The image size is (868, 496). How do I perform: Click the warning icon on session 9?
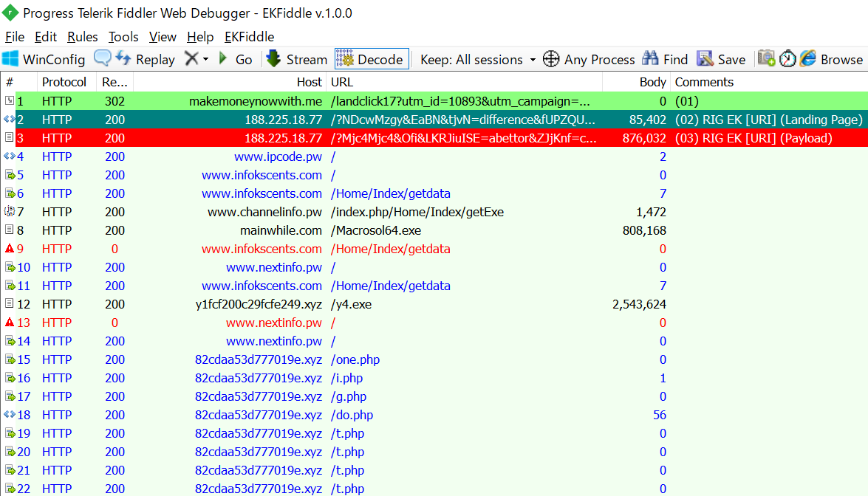(10, 248)
